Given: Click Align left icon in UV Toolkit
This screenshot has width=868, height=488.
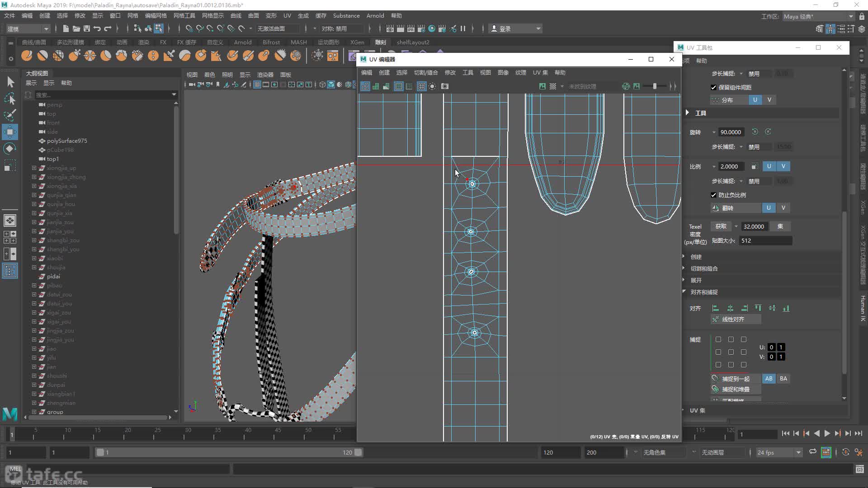Looking at the screenshot, I should tap(716, 308).
